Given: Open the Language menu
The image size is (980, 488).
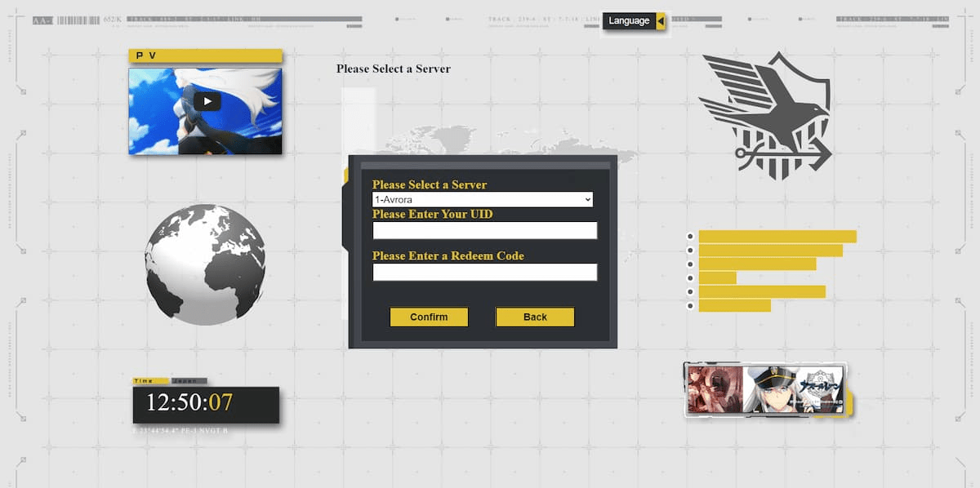Looking at the screenshot, I should pos(629,21).
